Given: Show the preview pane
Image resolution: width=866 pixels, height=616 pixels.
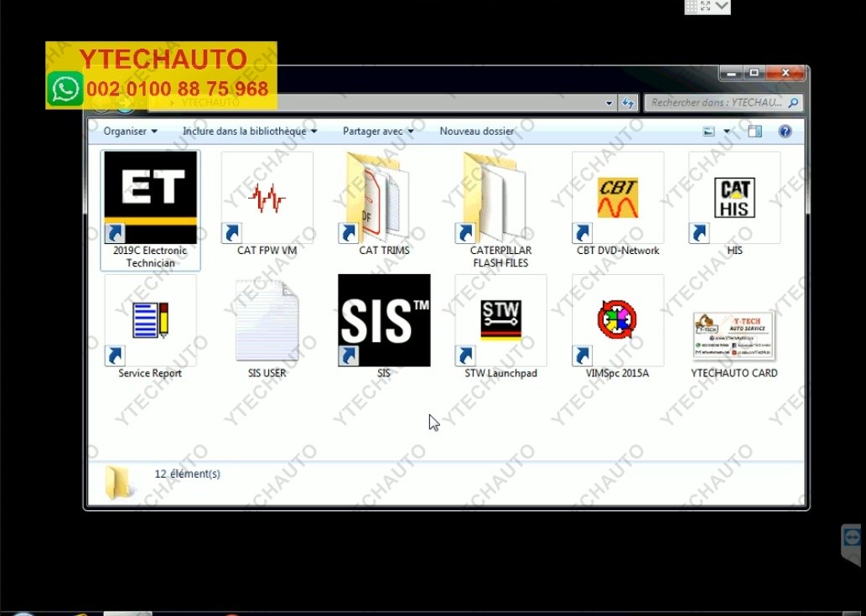Looking at the screenshot, I should coord(754,131).
